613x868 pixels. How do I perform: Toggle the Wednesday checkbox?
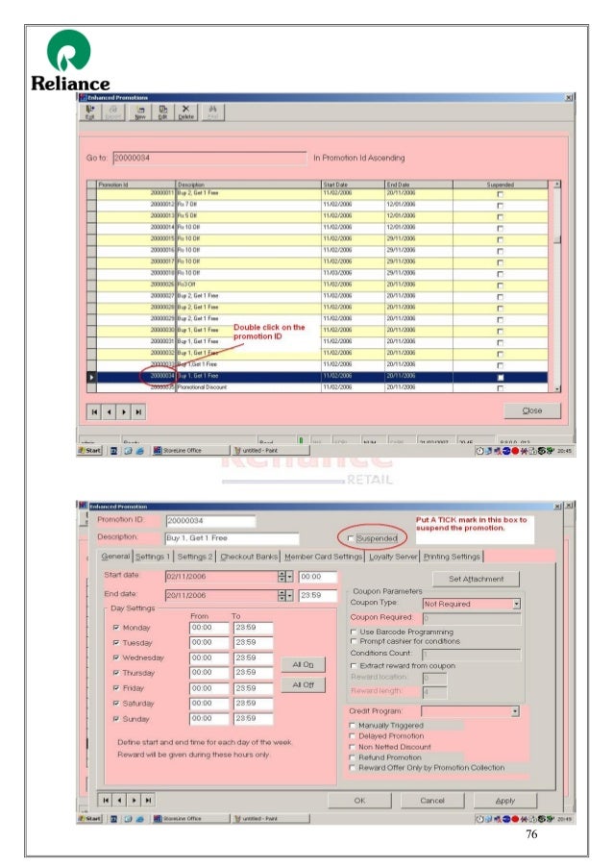coord(116,657)
